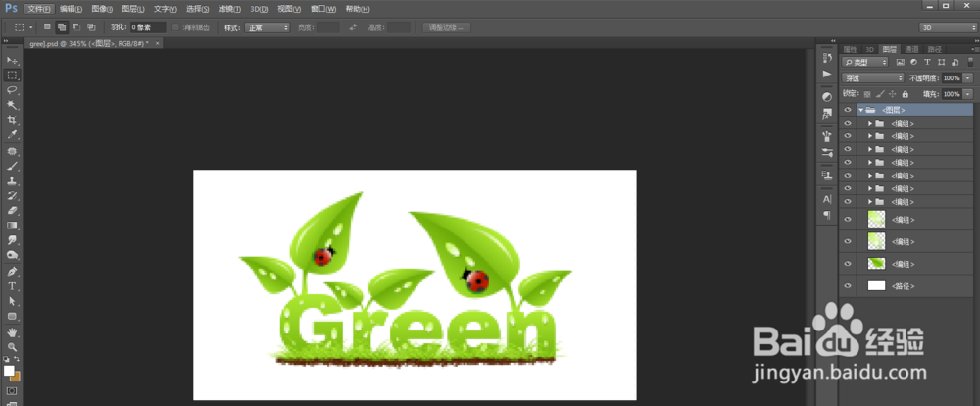
Task: Open the Character panel icon
Action: [x=827, y=199]
